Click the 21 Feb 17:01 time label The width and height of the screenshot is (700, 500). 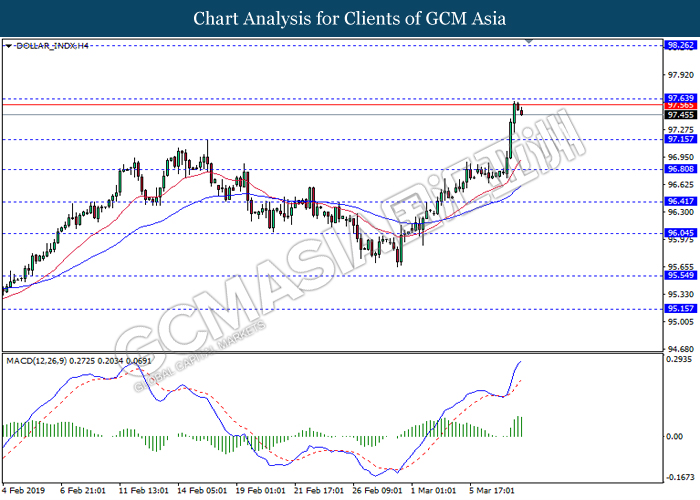[x=319, y=490]
